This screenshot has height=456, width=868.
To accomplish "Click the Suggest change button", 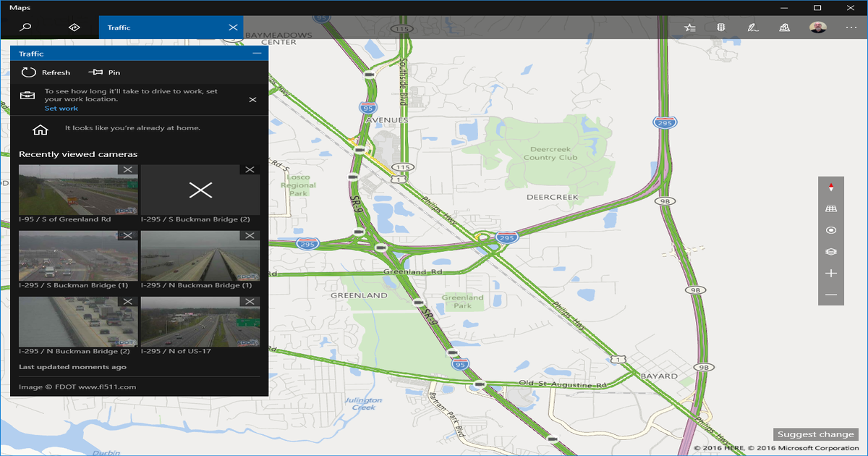I will coord(815,434).
